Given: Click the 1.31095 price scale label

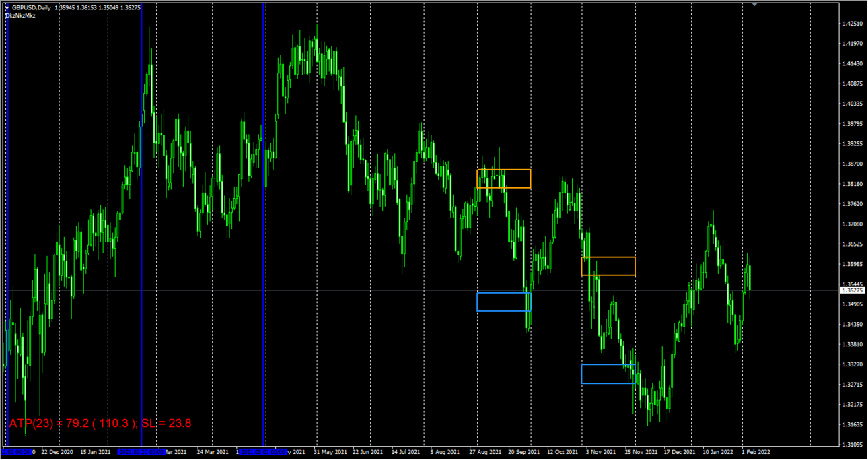Looking at the screenshot, I should pos(853,445).
